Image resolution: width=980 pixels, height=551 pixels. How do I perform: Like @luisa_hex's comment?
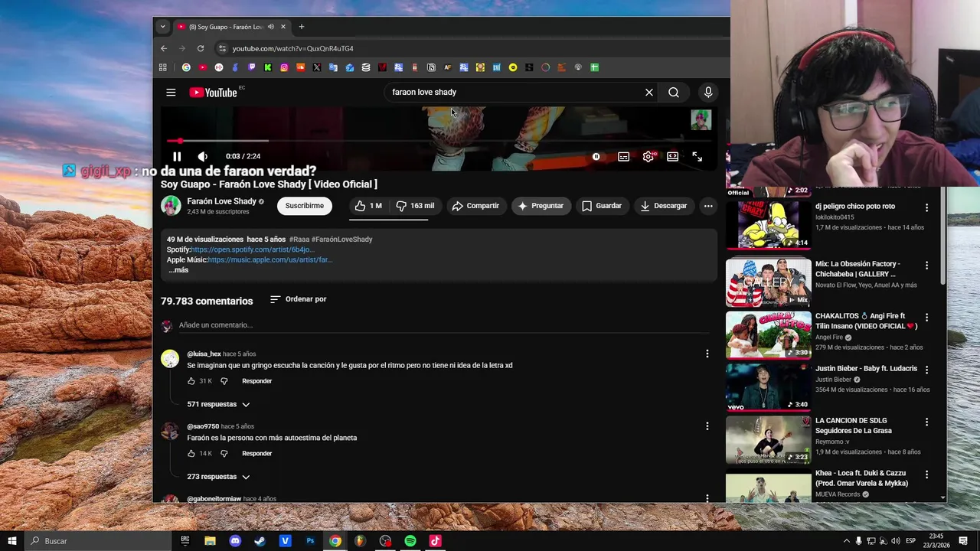tap(191, 381)
